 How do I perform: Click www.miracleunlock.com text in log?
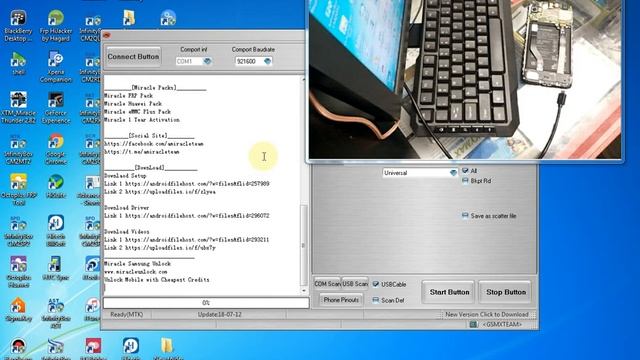click(136, 272)
